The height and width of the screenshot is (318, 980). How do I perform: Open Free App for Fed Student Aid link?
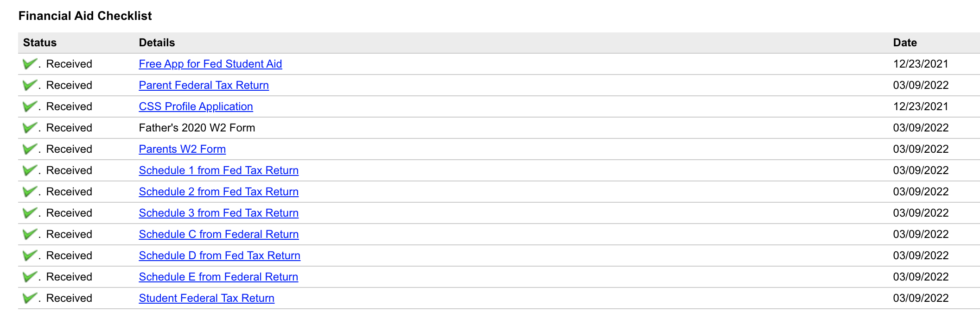coord(210,64)
